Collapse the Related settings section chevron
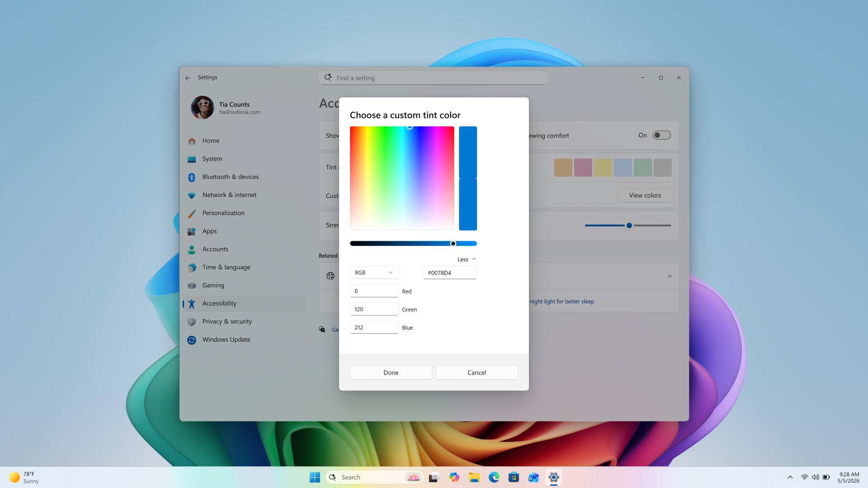Image resolution: width=868 pixels, height=488 pixels. click(670, 276)
